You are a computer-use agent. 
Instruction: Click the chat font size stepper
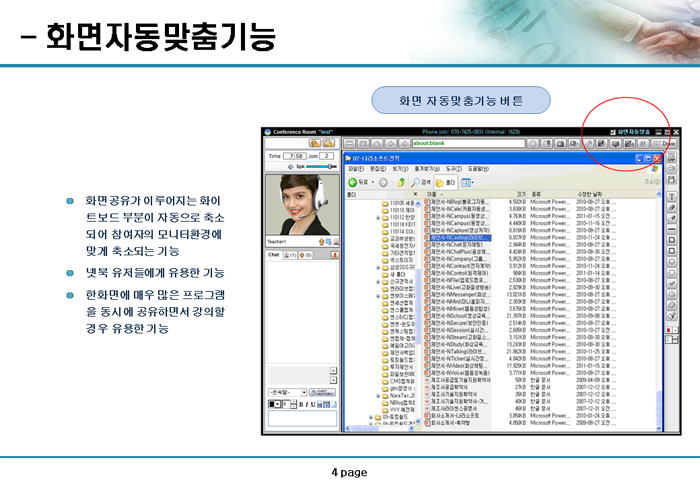[x=293, y=404]
